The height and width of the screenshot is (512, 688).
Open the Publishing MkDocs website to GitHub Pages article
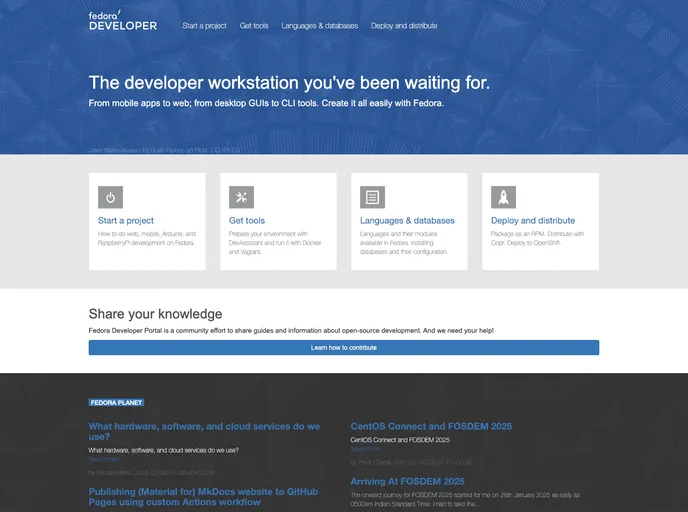tap(203, 497)
